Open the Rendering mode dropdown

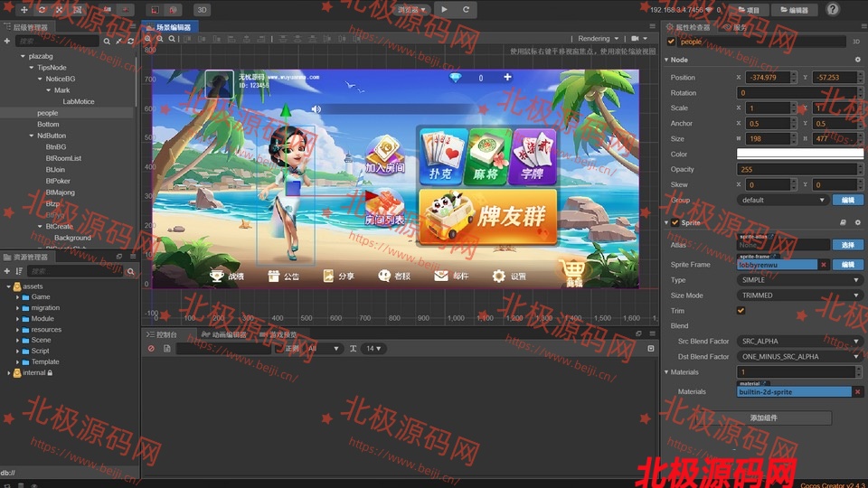tap(598, 39)
